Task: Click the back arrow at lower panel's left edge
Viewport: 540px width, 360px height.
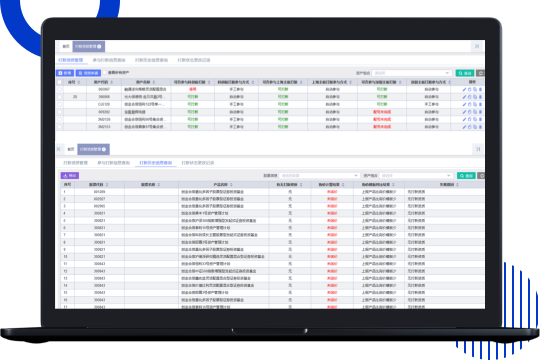Action: [x=59, y=149]
